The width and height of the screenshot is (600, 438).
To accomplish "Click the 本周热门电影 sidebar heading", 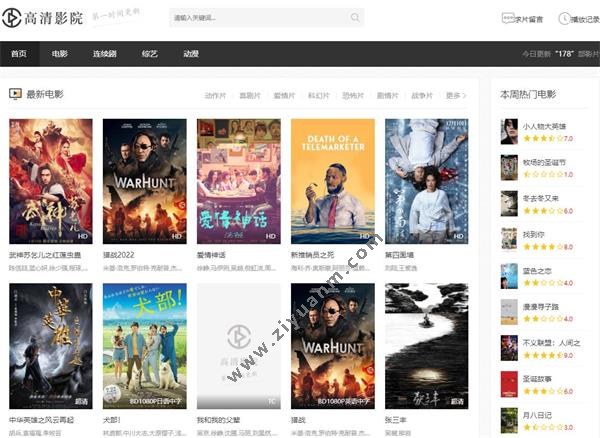I will 528,94.
